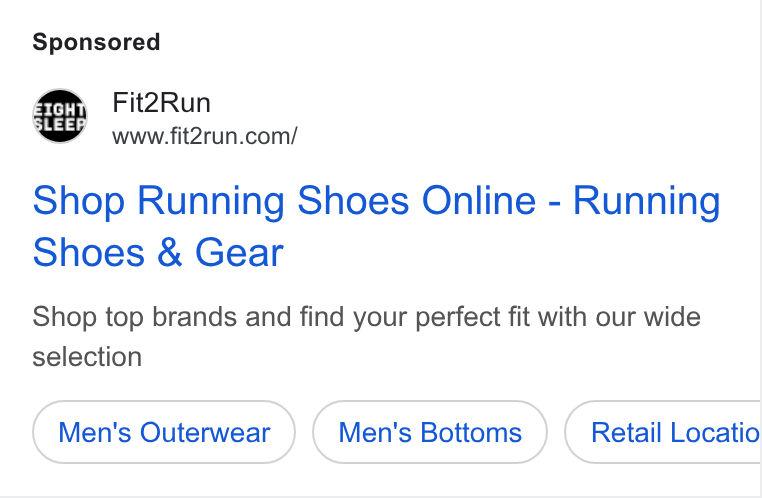Click the "EIGHT SLEEP" text in the favicon
Viewport: 762px width, 498px height.
(x=60, y=117)
